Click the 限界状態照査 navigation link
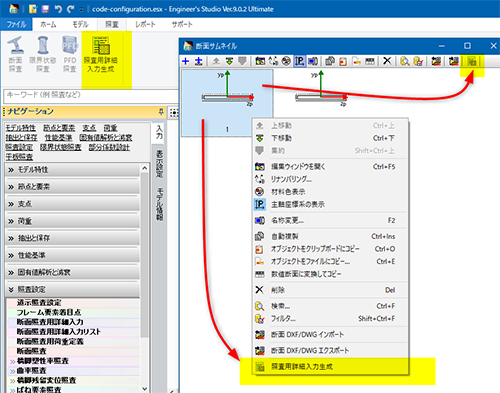Viewport: 500px width, 393px height. pos(61,147)
